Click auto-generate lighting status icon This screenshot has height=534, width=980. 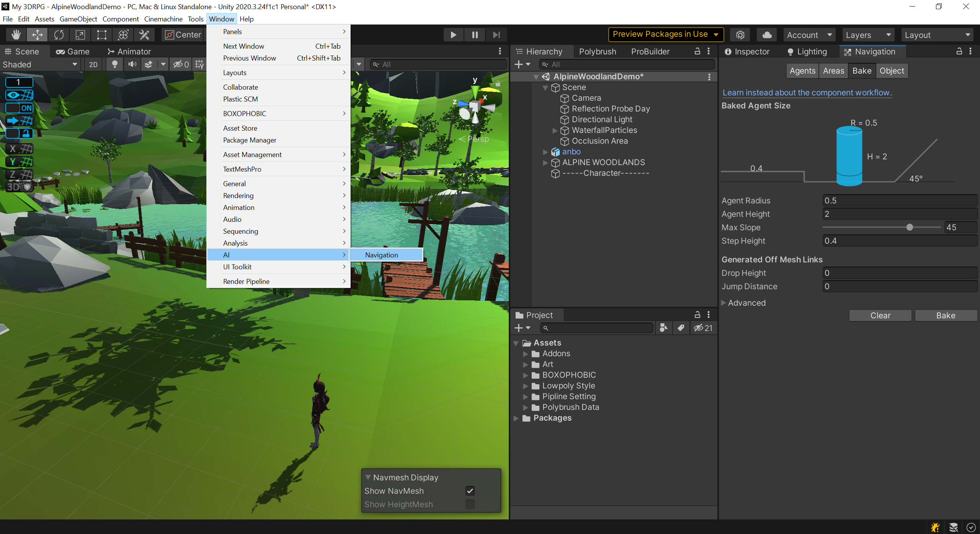point(953,527)
